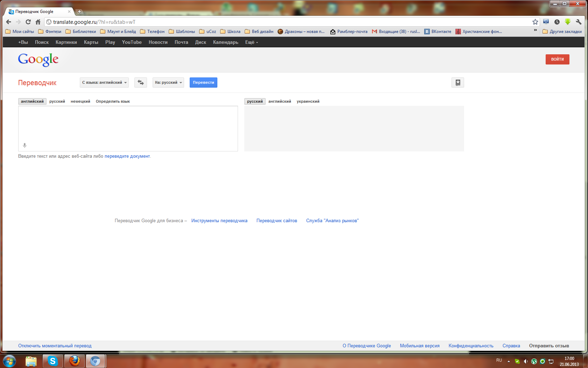This screenshot has width=588, height=368.
Task: Open Windows Start menu
Action: [x=9, y=361]
